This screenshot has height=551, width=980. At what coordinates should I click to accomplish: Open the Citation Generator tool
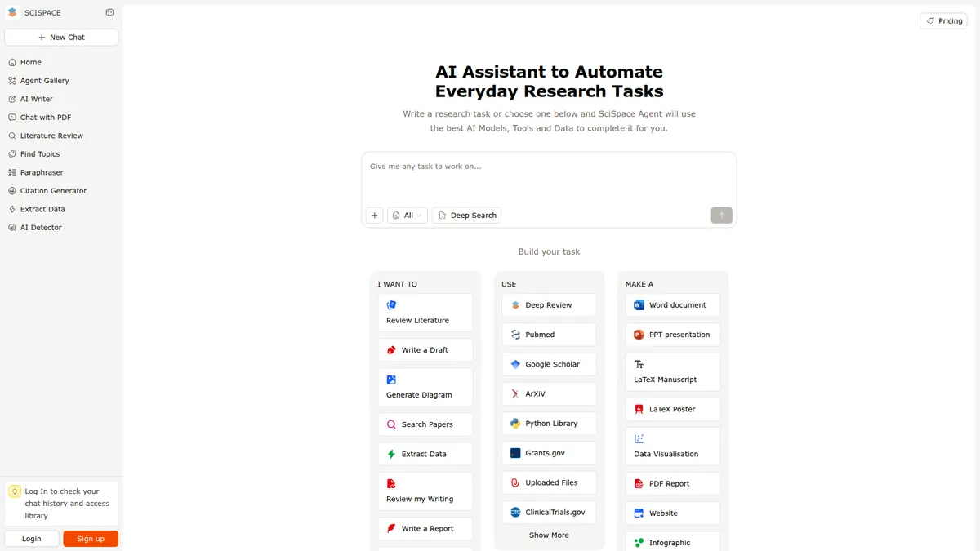click(53, 191)
